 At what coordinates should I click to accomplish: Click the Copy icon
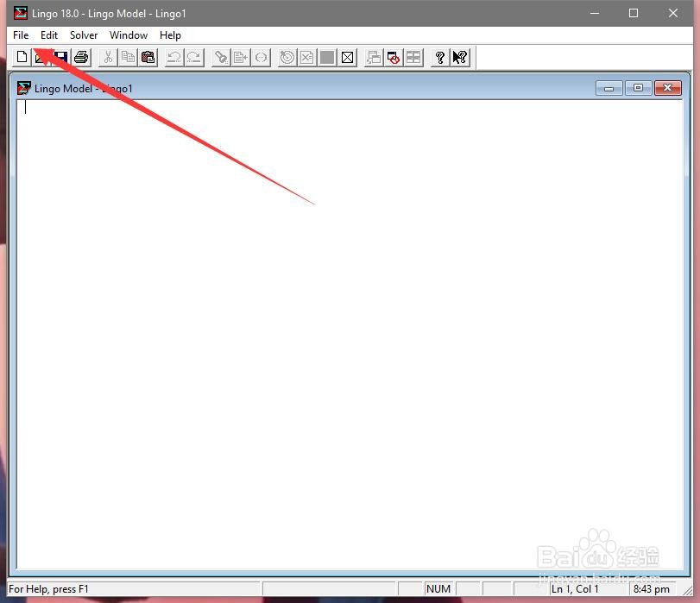tap(128, 57)
